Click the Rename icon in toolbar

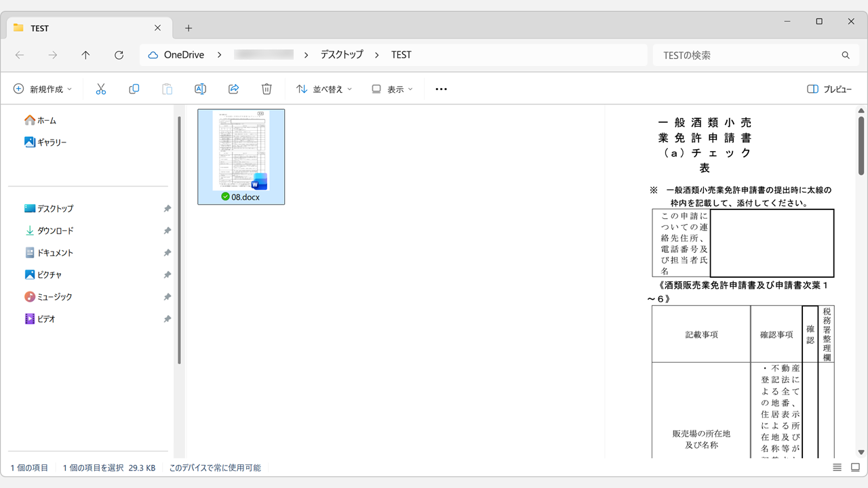[200, 89]
